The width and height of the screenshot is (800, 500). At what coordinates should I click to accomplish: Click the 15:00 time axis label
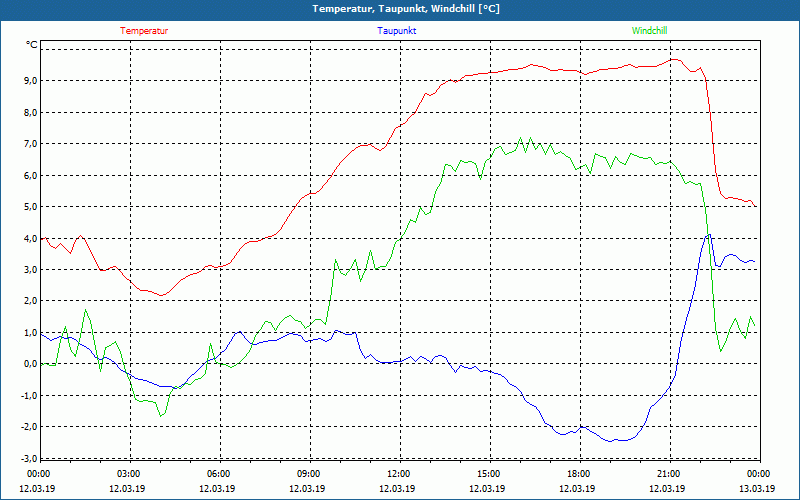coord(489,474)
